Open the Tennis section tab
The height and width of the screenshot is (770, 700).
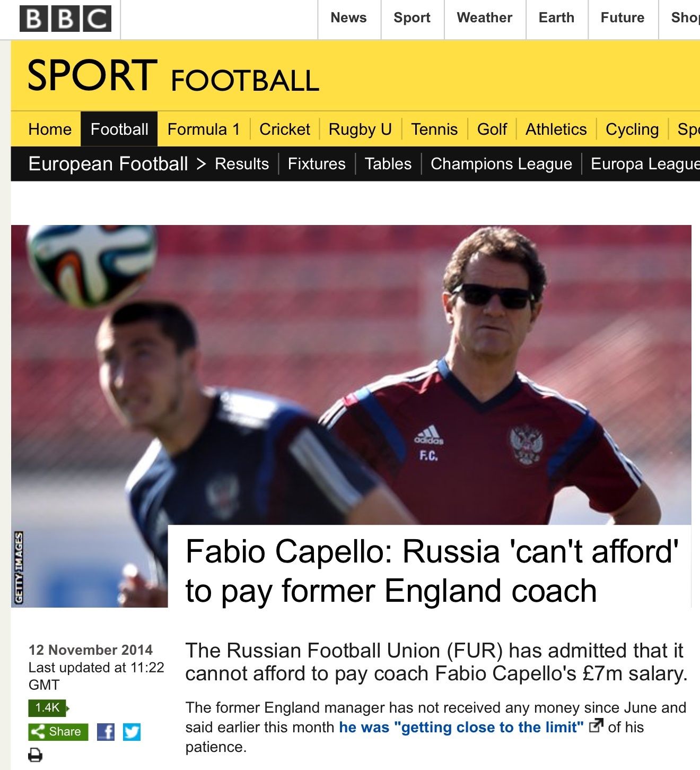click(x=434, y=129)
